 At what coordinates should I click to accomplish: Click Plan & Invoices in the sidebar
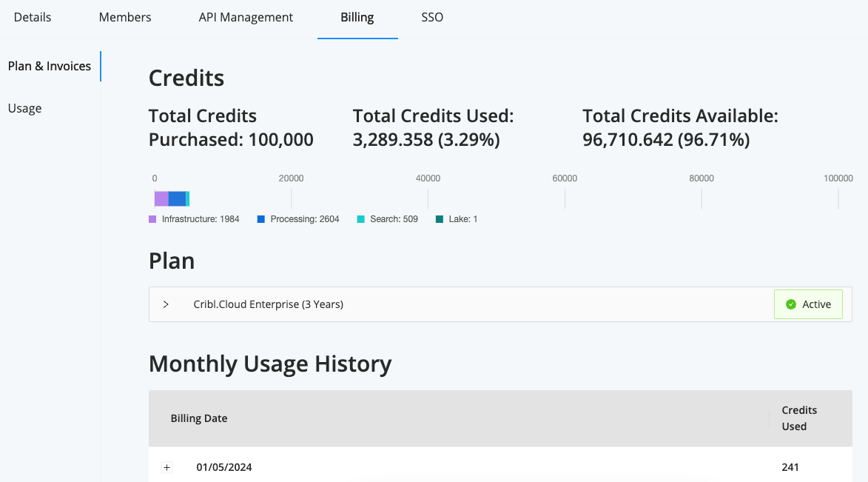[49, 66]
